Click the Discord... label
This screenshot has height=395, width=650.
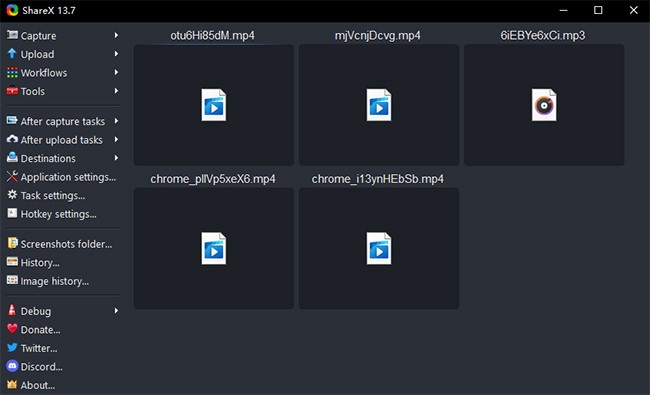(41, 367)
